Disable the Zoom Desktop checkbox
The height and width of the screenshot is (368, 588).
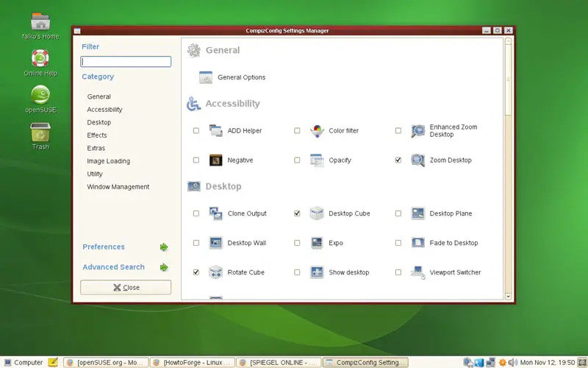click(x=398, y=160)
